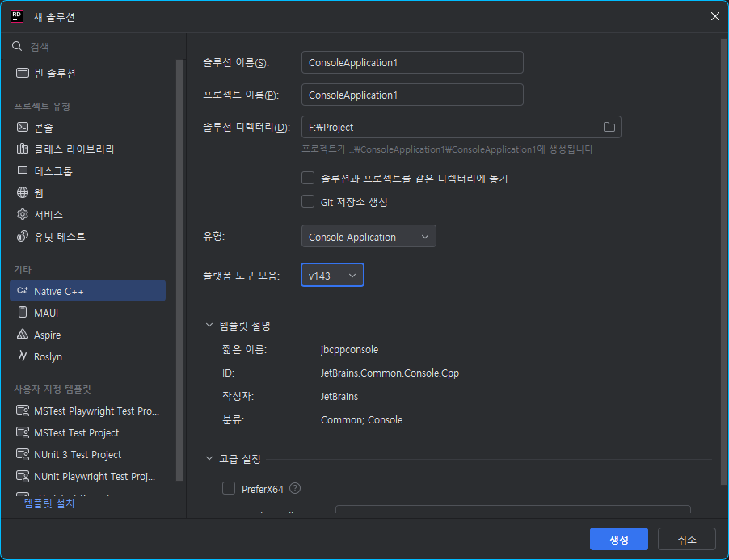Click NUnit Playwright Test Project icon

tap(23, 476)
